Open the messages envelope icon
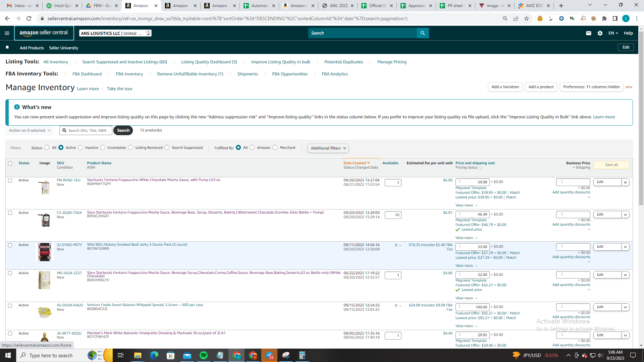Image resolution: width=644 pixels, height=362 pixels. click(x=588, y=33)
